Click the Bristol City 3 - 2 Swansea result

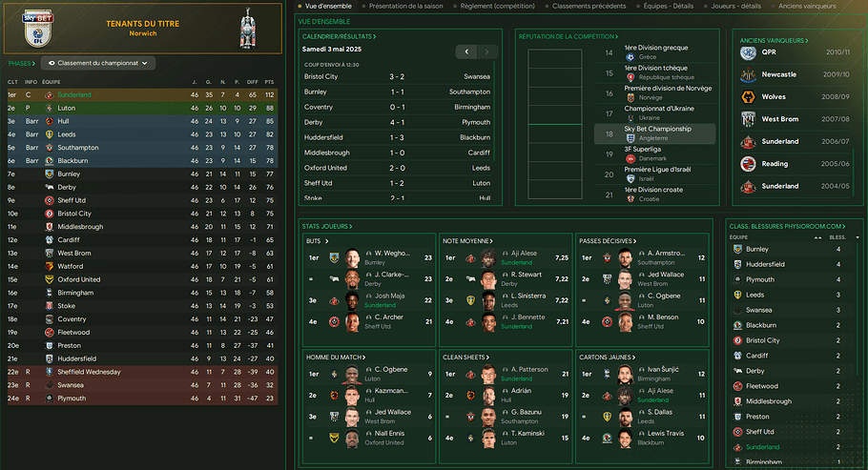coord(397,77)
